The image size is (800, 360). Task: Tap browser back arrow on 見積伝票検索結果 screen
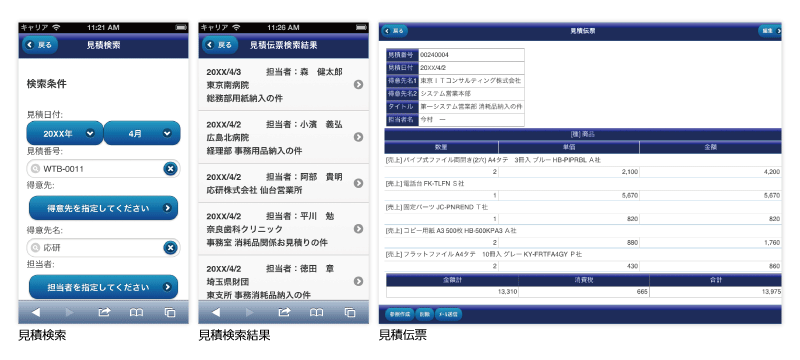pyautogui.click(x=216, y=312)
